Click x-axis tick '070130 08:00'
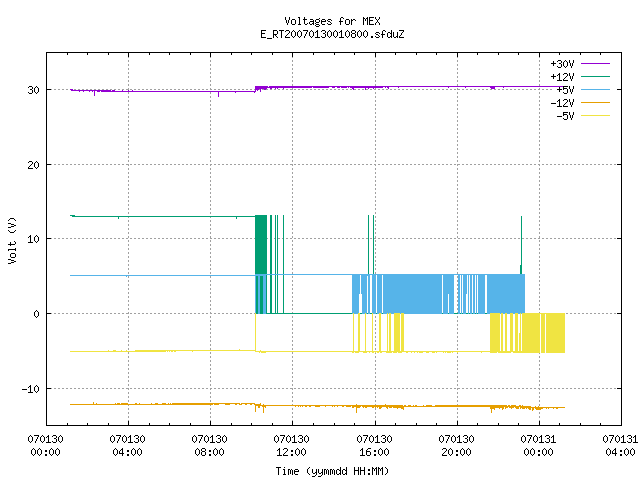640x480 pixels. tap(209, 446)
